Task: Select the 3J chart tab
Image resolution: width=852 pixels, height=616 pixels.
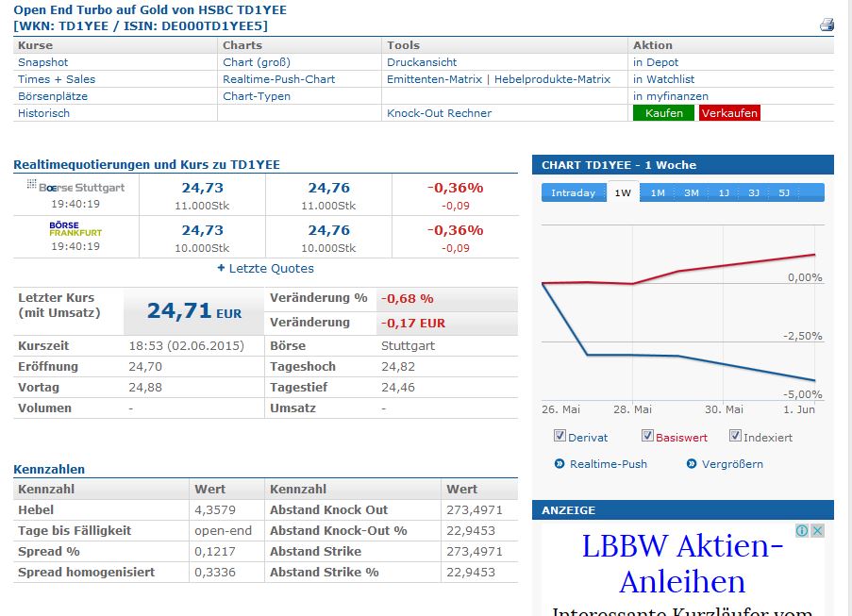Action: pyautogui.click(x=754, y=192)
